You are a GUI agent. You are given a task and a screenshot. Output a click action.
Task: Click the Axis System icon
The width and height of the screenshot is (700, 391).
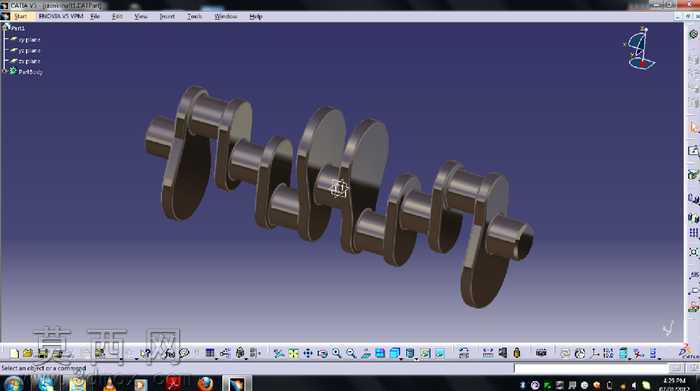[x=595, y=354]
